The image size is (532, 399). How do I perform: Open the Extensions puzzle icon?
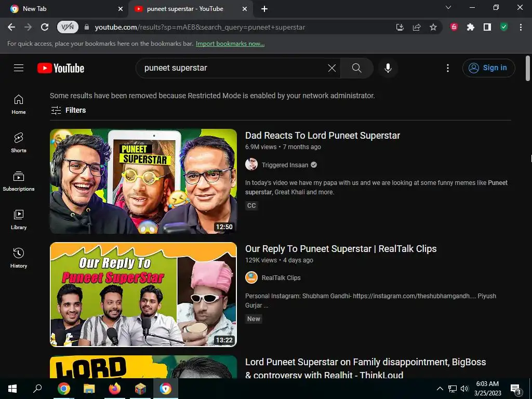471,27
